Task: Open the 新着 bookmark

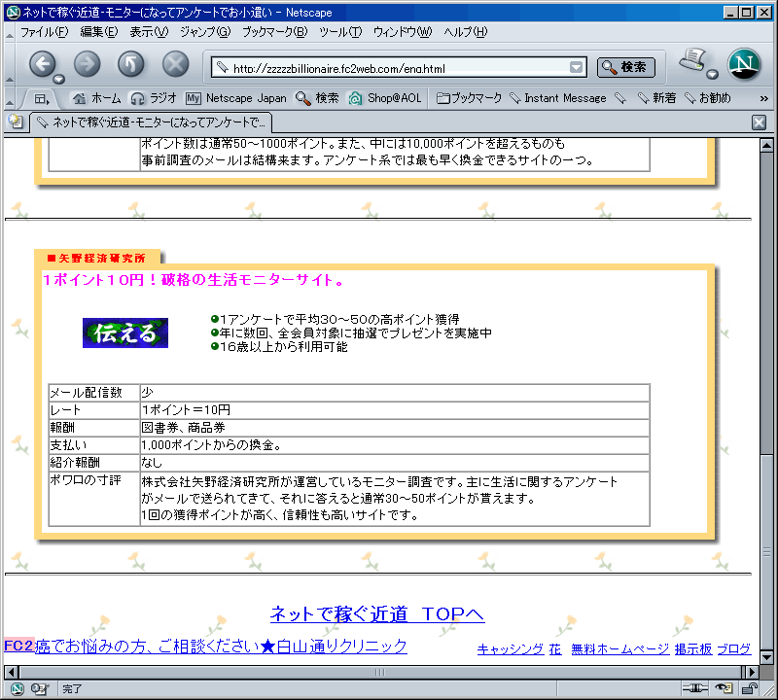Action: click(x=657, y=98)
